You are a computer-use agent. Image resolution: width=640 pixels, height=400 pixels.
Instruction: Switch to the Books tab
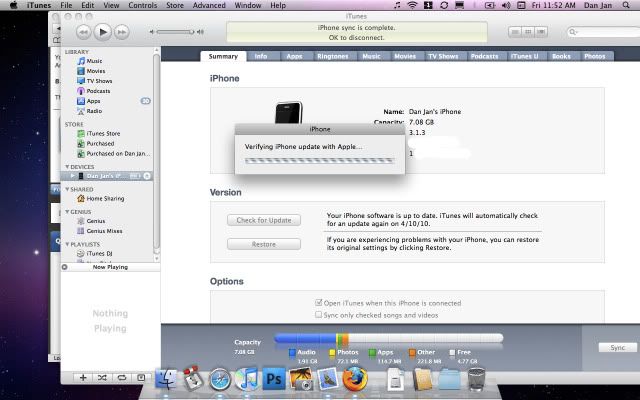[561, 56]
